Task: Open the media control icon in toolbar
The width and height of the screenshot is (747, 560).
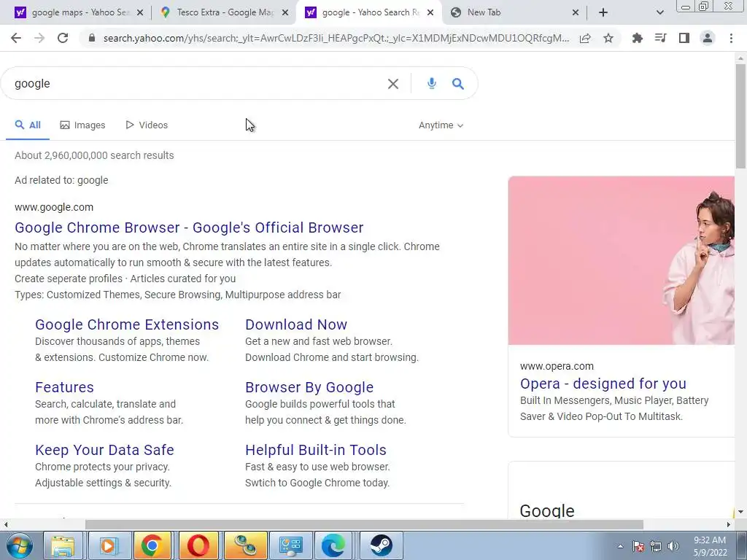Action: click(x=661, y=38)
